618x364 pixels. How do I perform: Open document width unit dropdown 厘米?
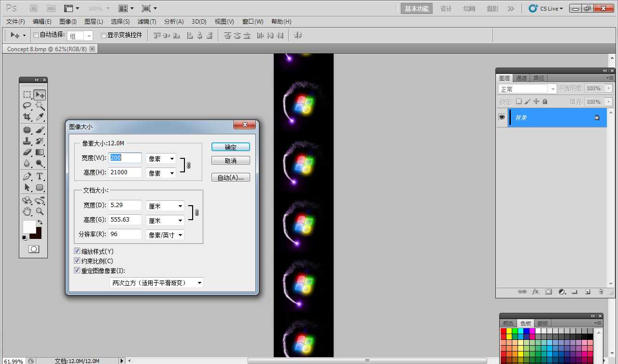166,206
